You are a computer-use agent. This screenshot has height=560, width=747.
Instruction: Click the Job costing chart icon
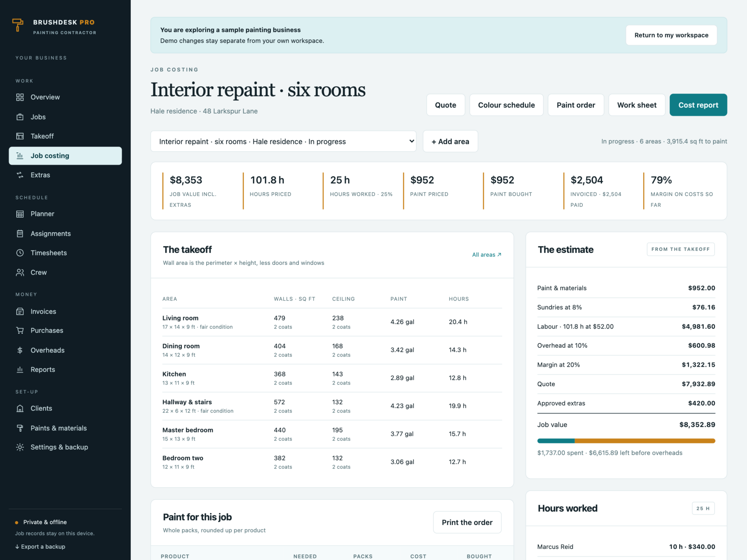coord(20,156)
